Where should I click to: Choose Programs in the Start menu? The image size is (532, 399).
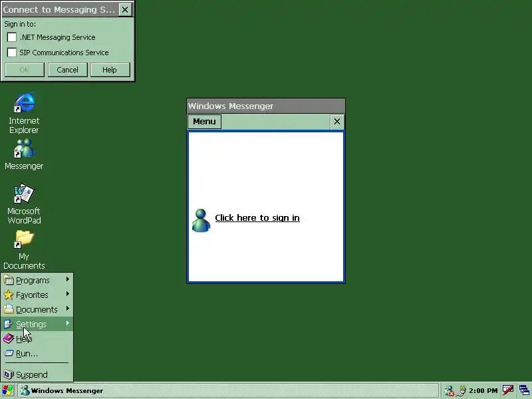(x=37, y=280)
